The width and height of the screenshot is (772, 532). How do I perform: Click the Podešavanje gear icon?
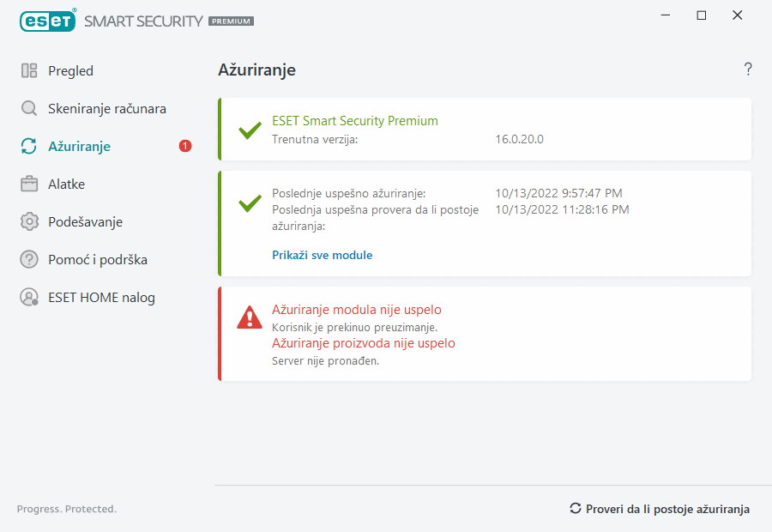[x=29, y=222]
